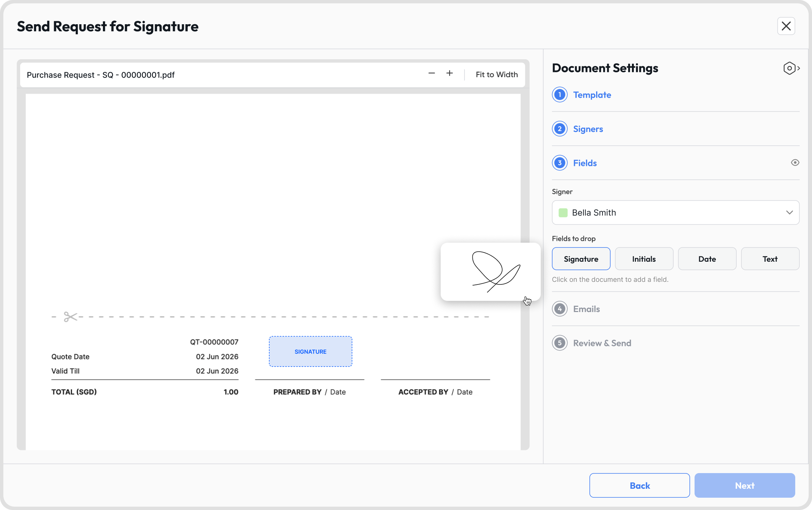Image resolution: width=812 pixels, height=510 pixels.
Task: Click the step 2 number circle icon
Action: (x=560, y=129)
